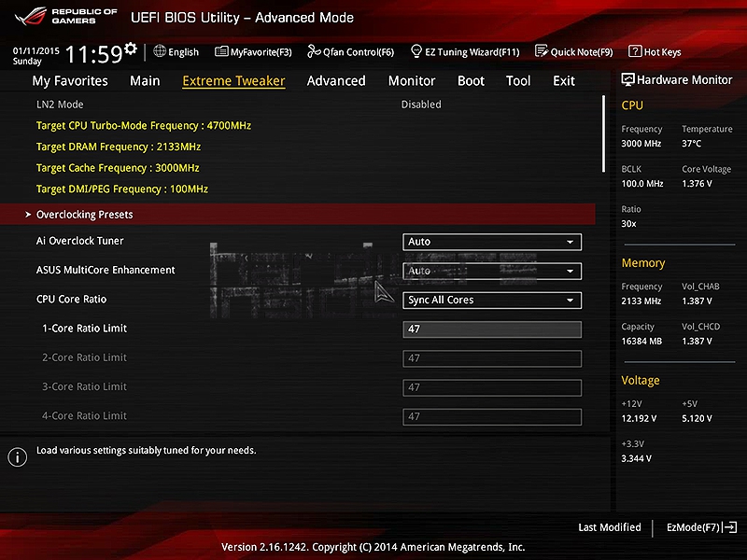The width and height of the screenshot is (747, 560).
Task: Open the Ai Overclock Tuner dropdown
Action: coord(492,242)
